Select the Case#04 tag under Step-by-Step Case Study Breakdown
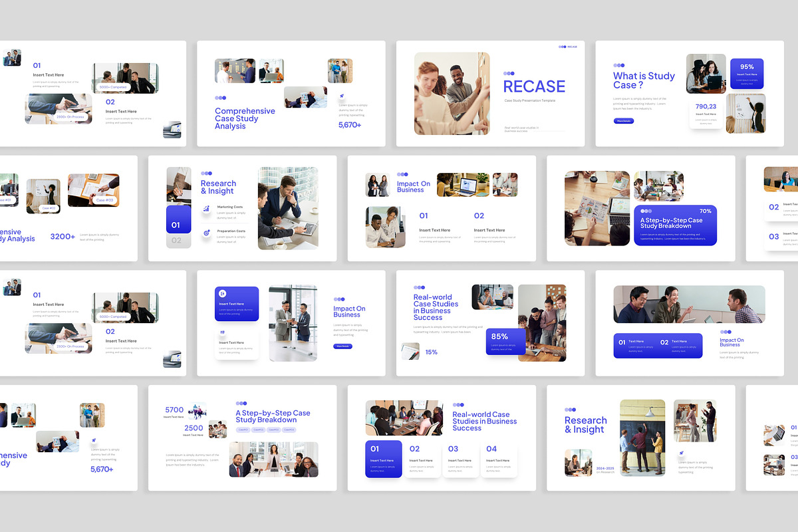The width and height of the screenshot is (798, 532). (x=289, y=430)
